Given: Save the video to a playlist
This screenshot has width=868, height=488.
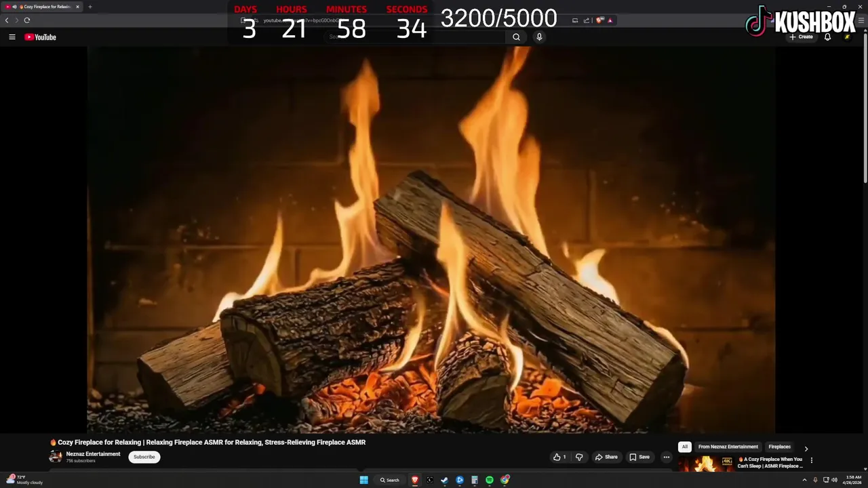Looking at the screenshot, I should 639,457.
